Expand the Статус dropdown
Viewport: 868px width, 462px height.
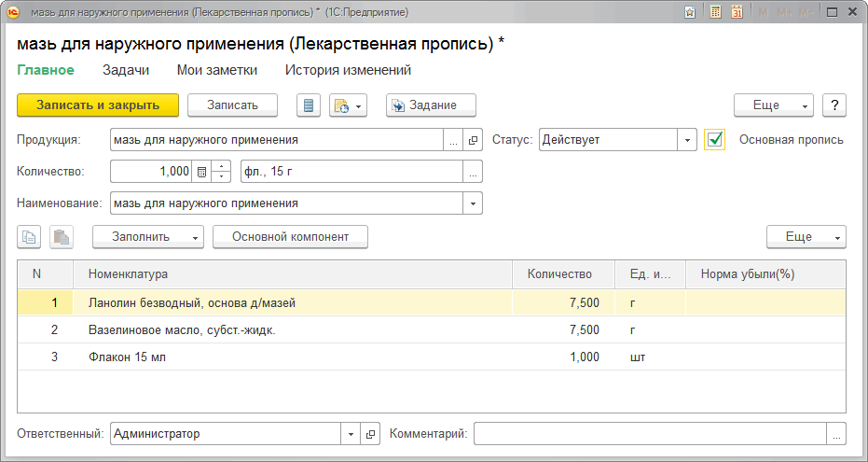[x=688, y=140]
